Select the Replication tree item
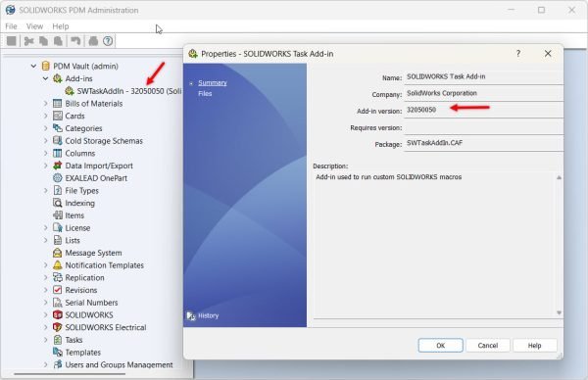 point(84,278)
